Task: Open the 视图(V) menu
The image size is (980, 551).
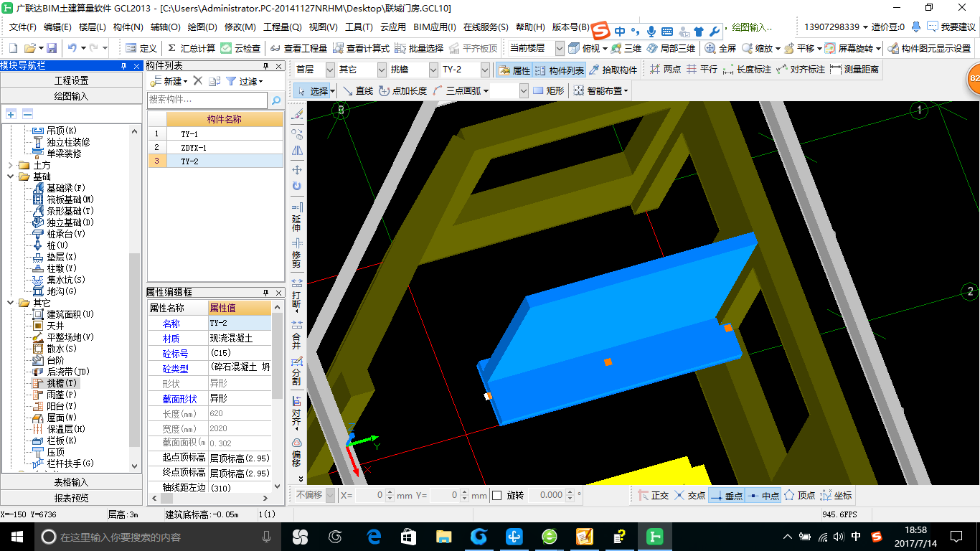Action: point(323,27)
